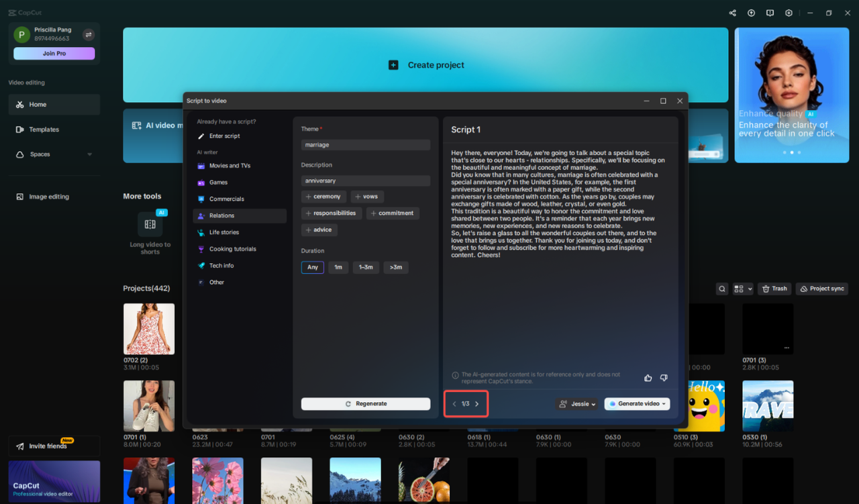Click the upload arrow circle icon in title bar
The width and height of the screenshot is (859, 504).
tap(751, 13)
